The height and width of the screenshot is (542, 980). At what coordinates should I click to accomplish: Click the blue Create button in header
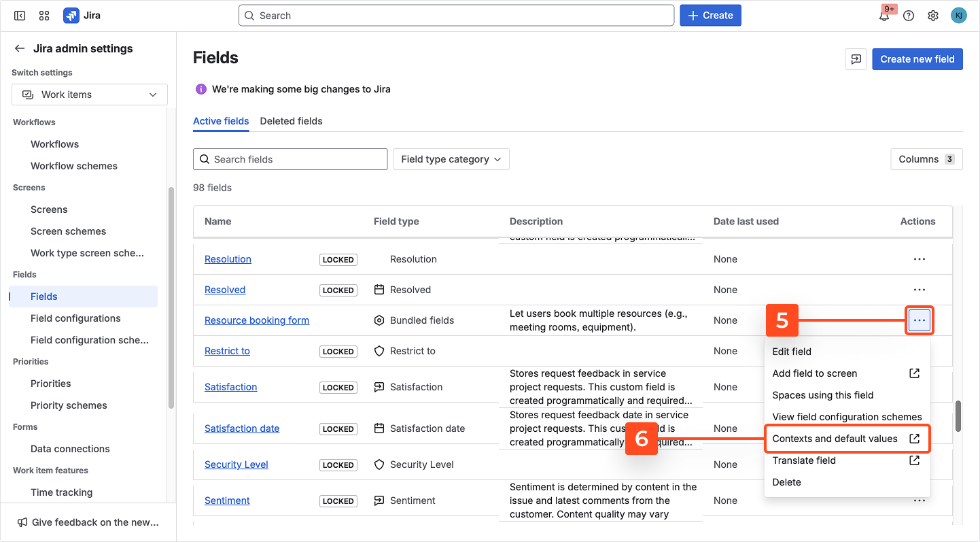coord(710,16)
